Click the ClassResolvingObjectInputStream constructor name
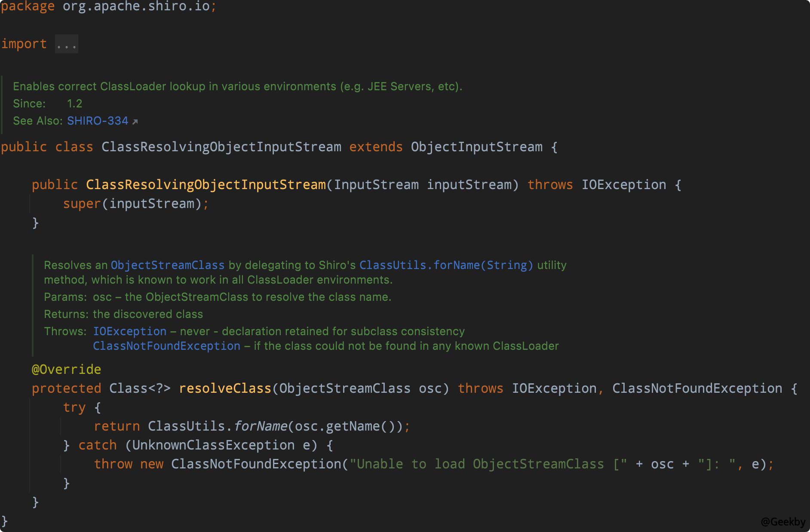The image size is (810, 532). 206,185
